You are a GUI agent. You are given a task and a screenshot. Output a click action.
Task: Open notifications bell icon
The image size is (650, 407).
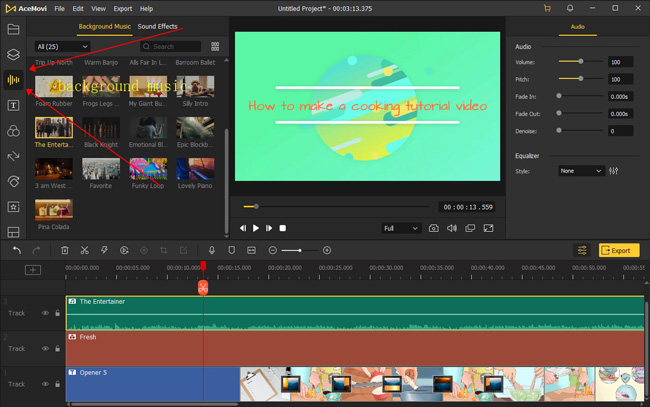[x=570, y=8]
